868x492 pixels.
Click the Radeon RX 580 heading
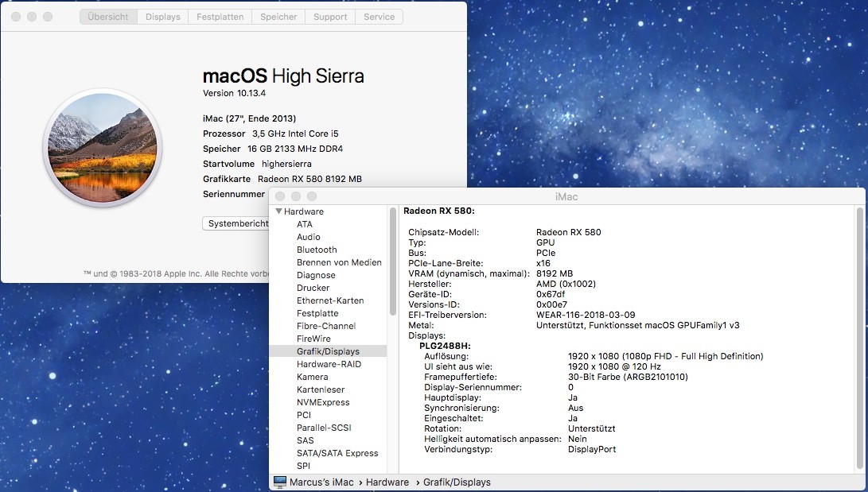(439, 211)
